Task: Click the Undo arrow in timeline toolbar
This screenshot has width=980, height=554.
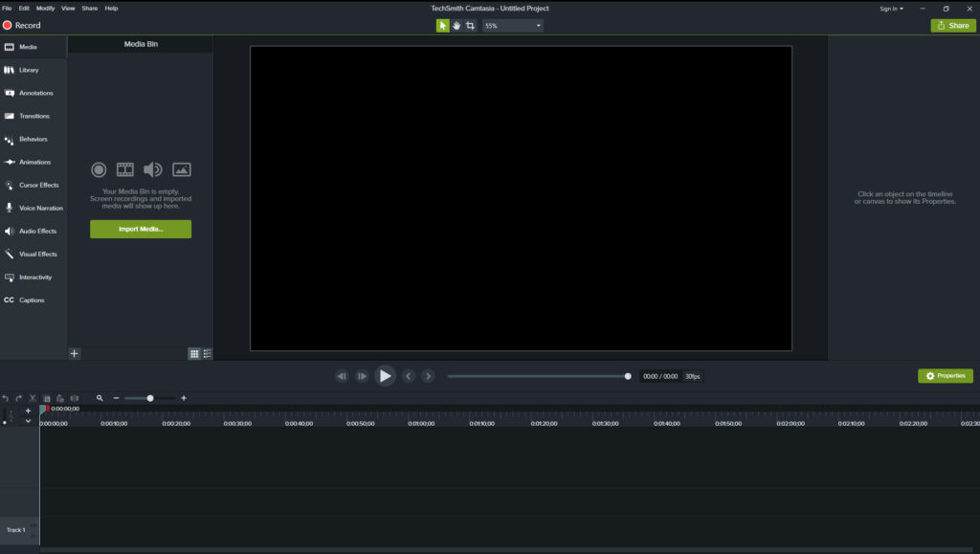Action: [x=5, y=398]
